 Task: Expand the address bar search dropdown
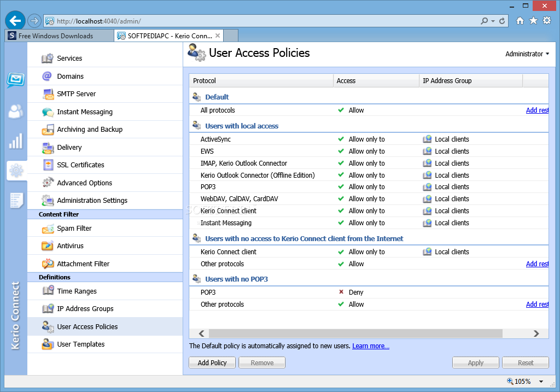click(x=493, y=21)
